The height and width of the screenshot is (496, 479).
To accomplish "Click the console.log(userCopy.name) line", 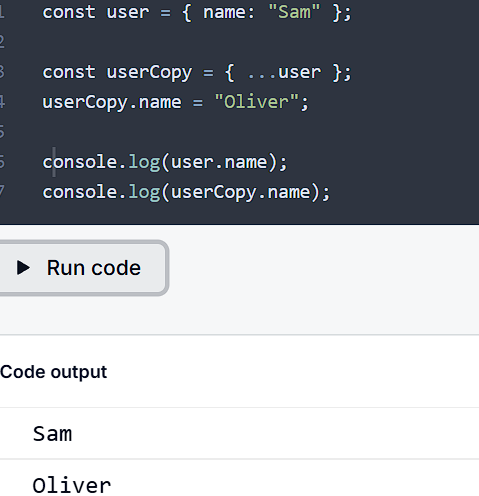I will [186, 192].
